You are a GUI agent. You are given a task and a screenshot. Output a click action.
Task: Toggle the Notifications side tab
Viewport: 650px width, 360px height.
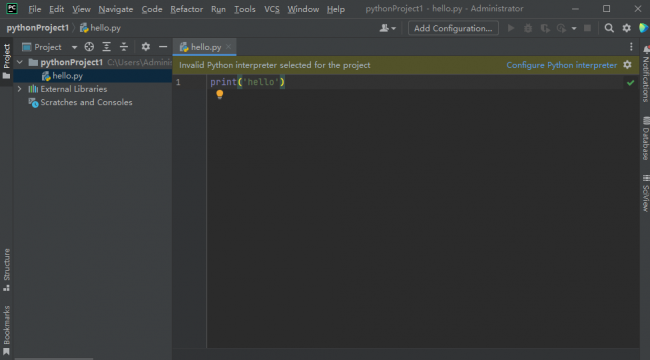click(x=645, y=73)
